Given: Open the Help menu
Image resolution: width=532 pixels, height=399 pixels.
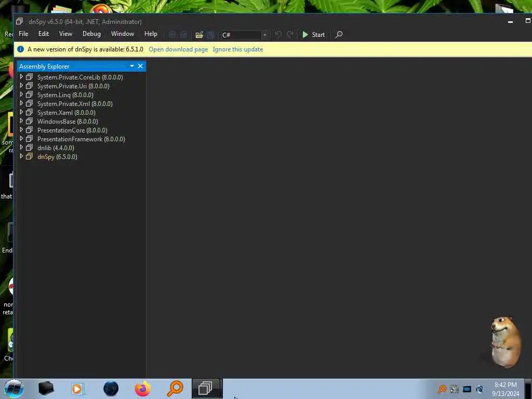Looking at the screenshot, I should point(151,34).
